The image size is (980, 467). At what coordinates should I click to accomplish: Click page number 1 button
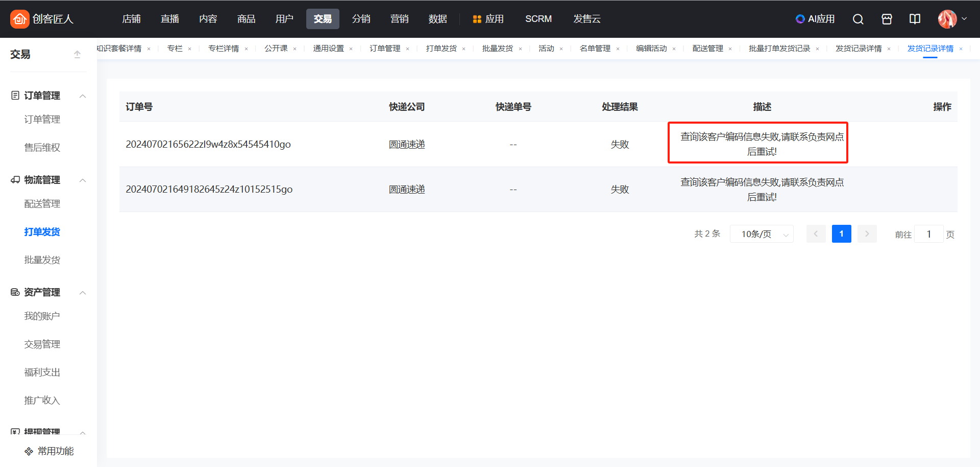tap(841, 234)
